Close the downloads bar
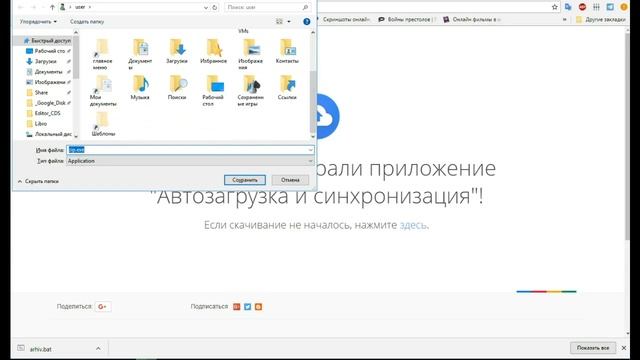This screenshot has width=640, height=360. [624, 348]
